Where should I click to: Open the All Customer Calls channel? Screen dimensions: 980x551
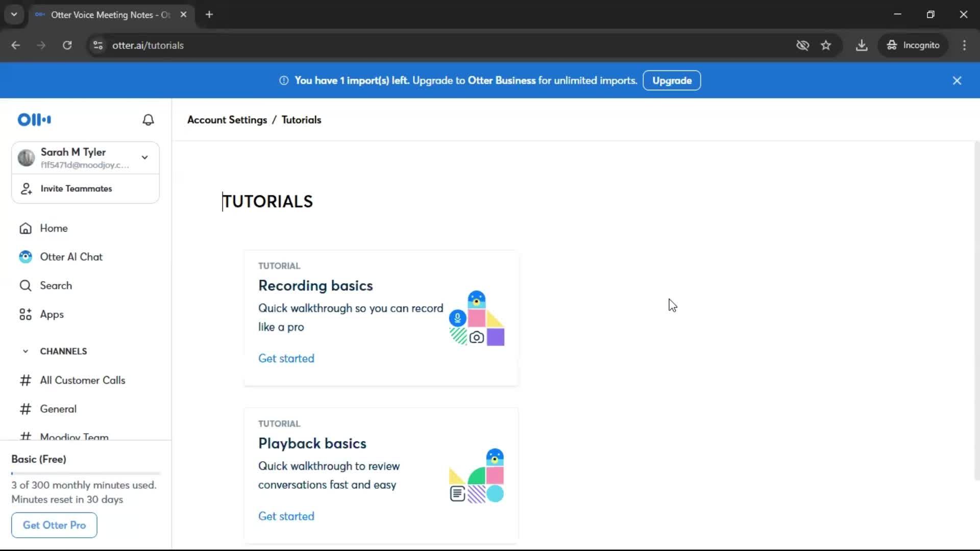point(83,380)
